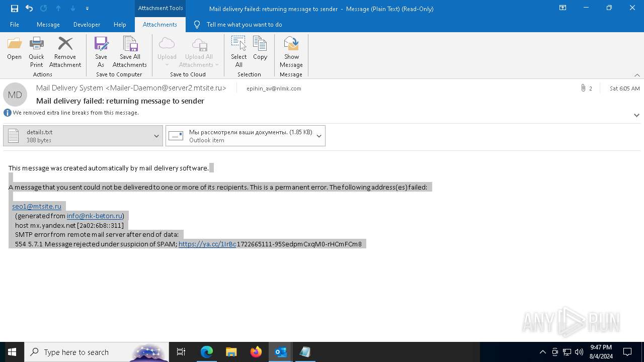Open the selected attachment
This screenshot has height=362, width=644.
click(15, 48)
